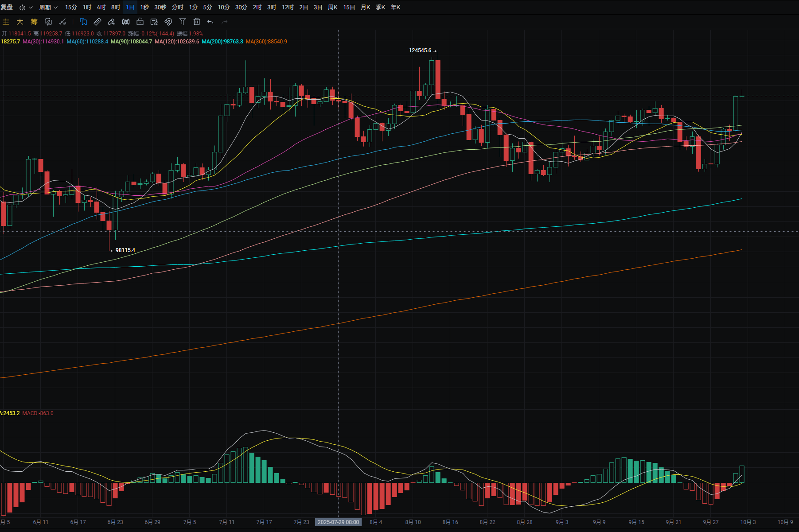
Task: Toggle the 主 main indicator button
Action: tap(6, 22)
